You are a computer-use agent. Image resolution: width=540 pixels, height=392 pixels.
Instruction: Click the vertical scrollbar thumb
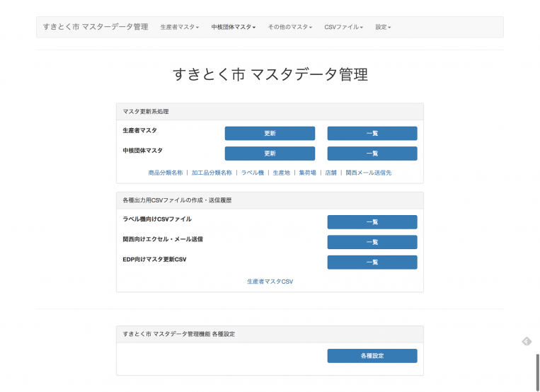click(537, 373)
